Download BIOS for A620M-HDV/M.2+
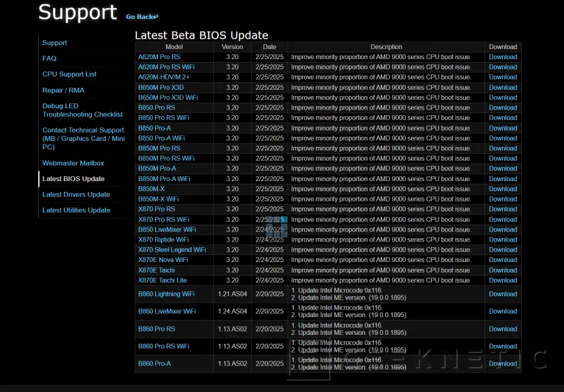The height and width of the screenshot is (392, 564). click(x=503, y=77)
